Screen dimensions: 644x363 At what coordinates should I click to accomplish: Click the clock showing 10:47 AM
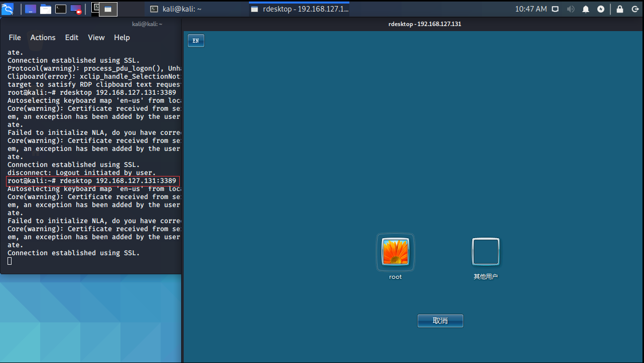click(531, 9)
